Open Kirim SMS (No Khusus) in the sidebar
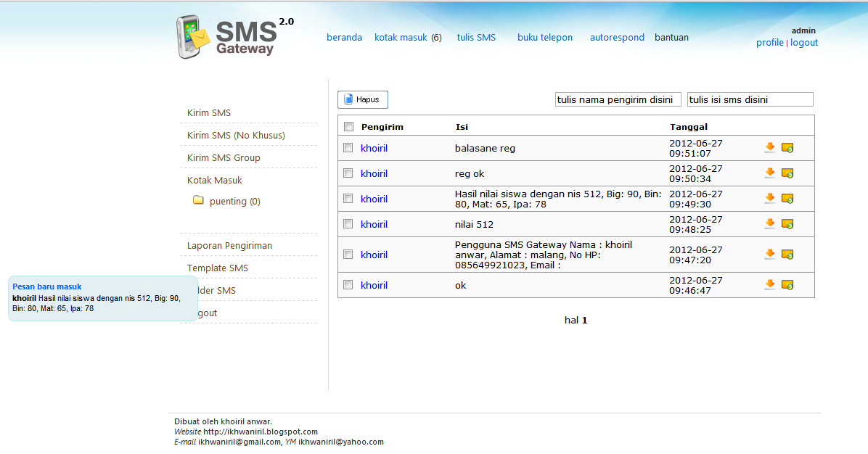 point(236,135)
